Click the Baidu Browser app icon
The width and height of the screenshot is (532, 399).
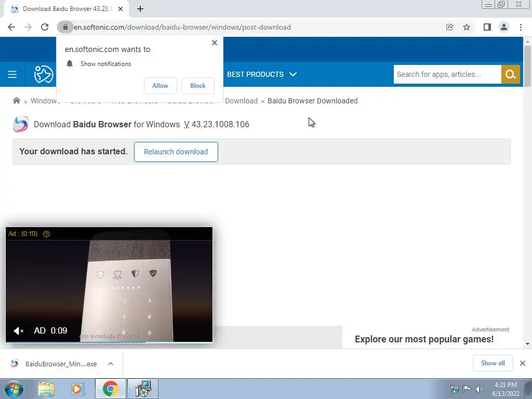[x=21, y=124]
